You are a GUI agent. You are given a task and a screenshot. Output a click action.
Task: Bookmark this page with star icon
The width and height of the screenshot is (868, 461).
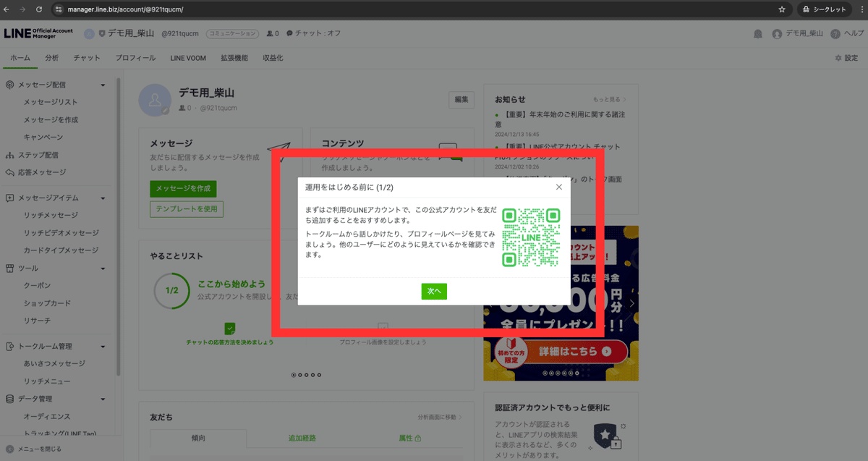(781, 9)
